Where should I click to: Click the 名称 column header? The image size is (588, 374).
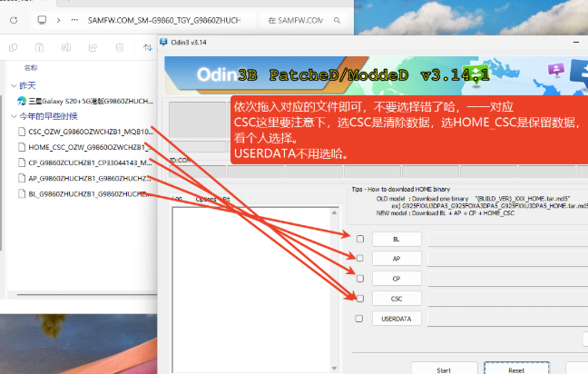pyautogui.click(x=31, y=68)
